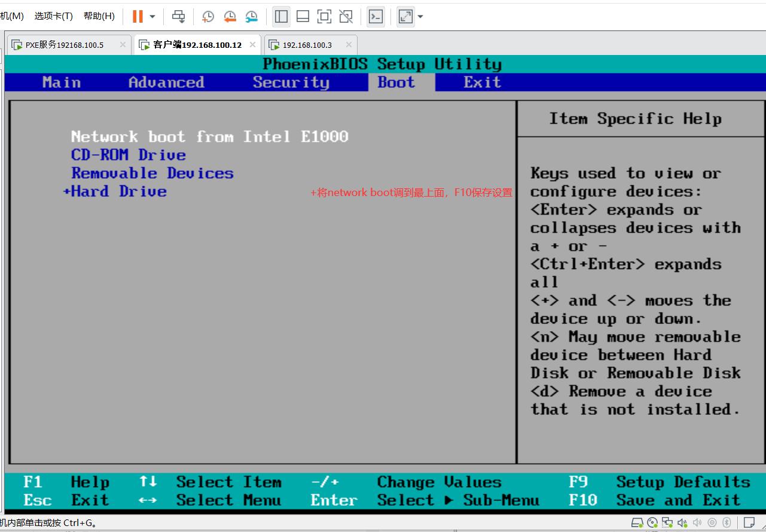Click the send Ctrl+Alt+Del toolbar icon
Screen dimensions: 766x532
tap(178, 16)
